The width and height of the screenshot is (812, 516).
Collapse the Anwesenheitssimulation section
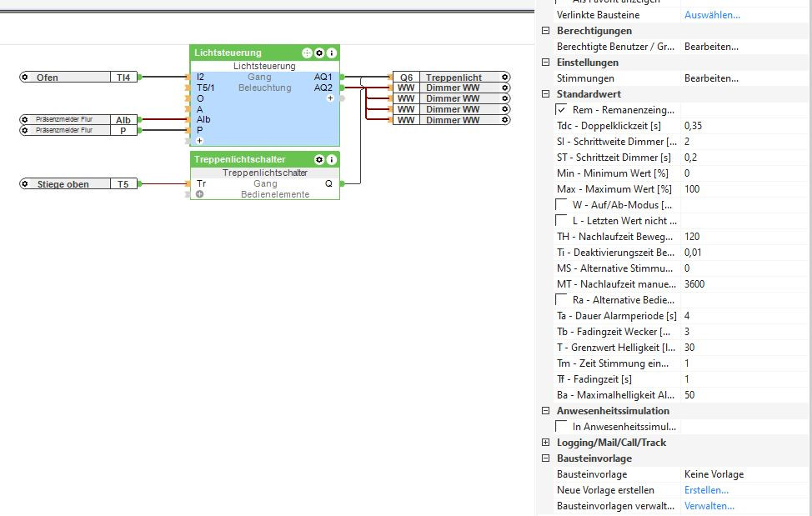pos(545,410)
